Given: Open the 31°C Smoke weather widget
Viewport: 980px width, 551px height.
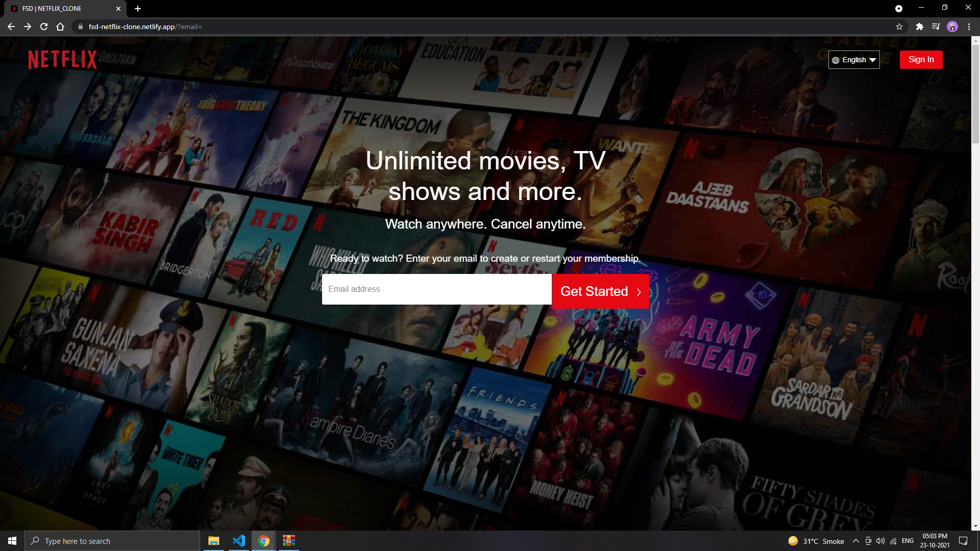Looking at the screenshot, I should tap(816, 541).
